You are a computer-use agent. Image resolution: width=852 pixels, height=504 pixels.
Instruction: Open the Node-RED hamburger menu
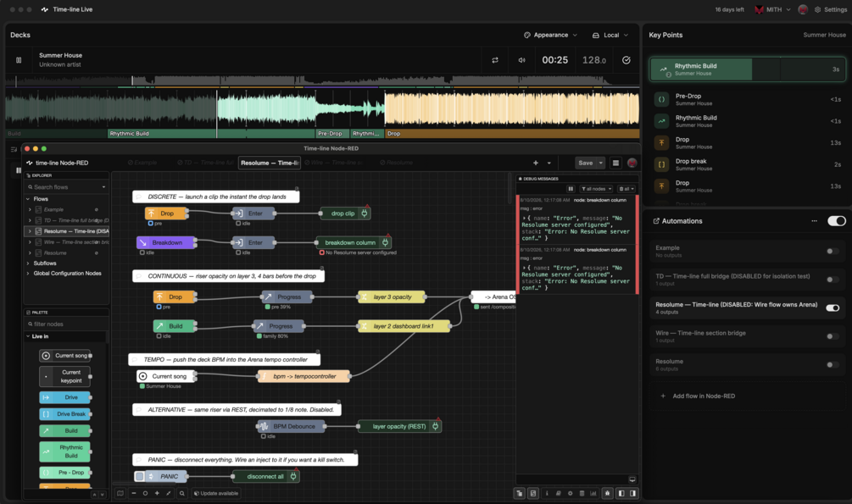pyautogui.click(x=615, y=163)
